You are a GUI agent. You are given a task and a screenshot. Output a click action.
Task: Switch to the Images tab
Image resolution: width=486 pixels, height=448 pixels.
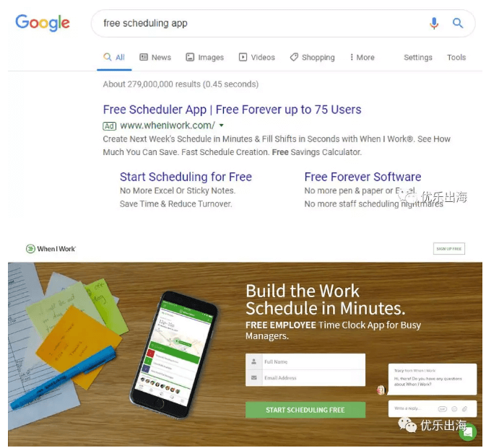tap(204, 57)
